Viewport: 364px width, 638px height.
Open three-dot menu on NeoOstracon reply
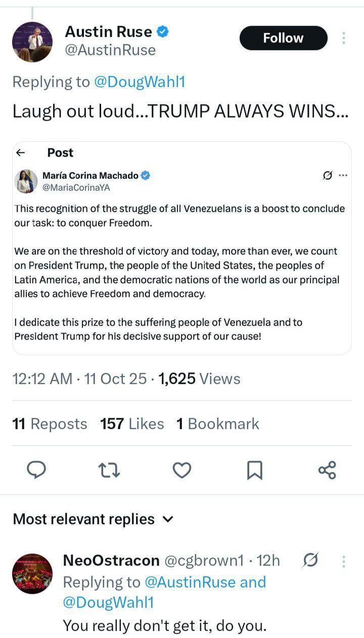click(344, 561)
